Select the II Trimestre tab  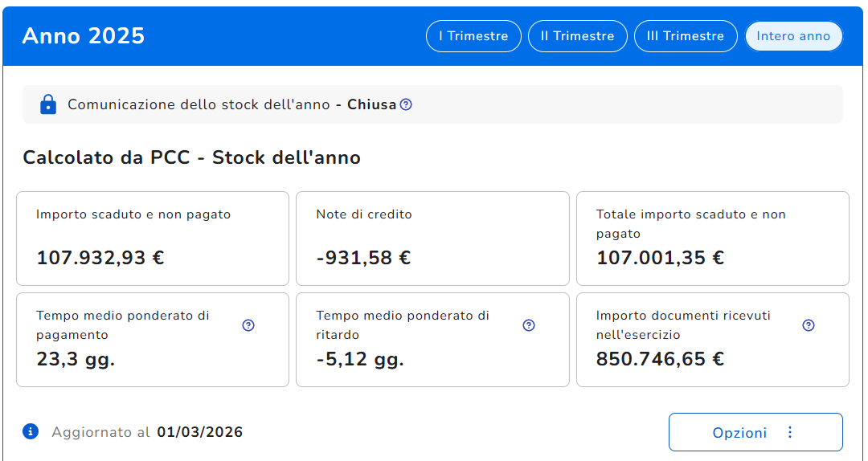(x=577, y=36)
